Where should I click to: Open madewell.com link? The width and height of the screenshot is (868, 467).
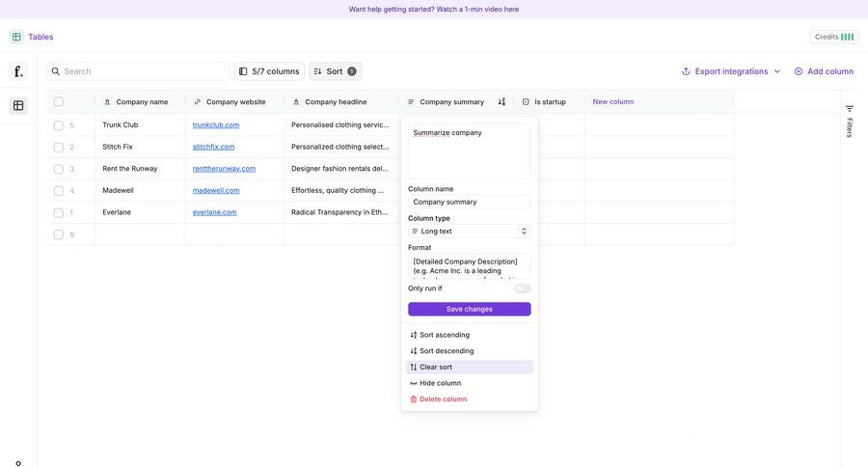click(x=216, y=191)
